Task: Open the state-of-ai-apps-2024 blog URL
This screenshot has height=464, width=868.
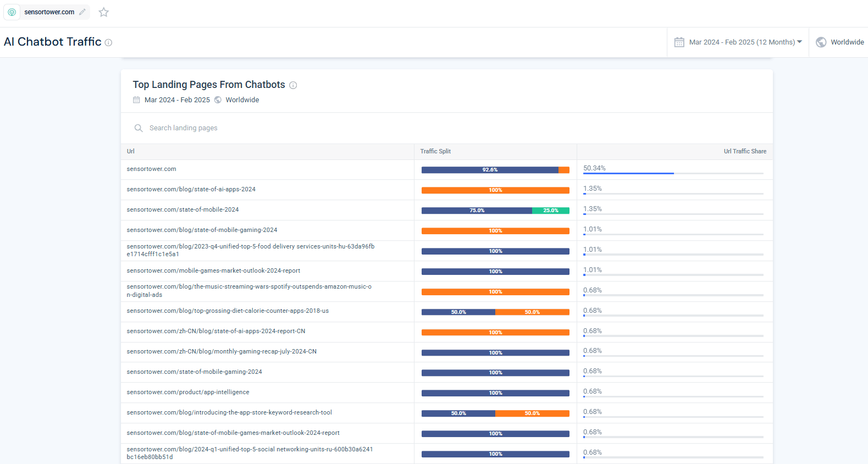Action: click(x=191, y=189)
